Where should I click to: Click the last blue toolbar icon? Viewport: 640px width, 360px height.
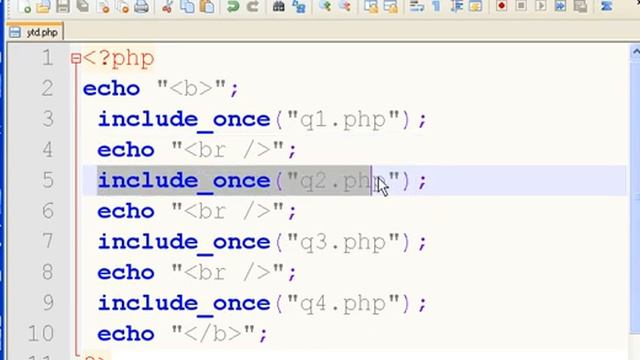pyautogui.click(x=607, y=6)
